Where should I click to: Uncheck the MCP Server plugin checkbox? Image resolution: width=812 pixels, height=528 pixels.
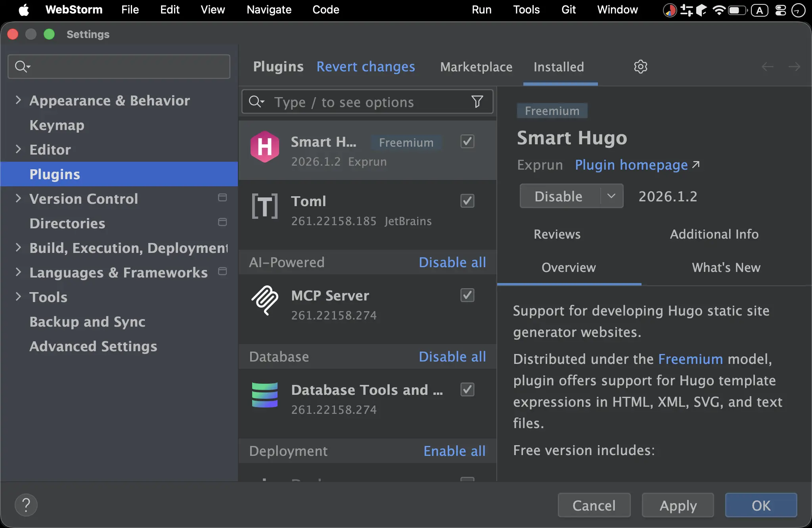click(467, 295)
